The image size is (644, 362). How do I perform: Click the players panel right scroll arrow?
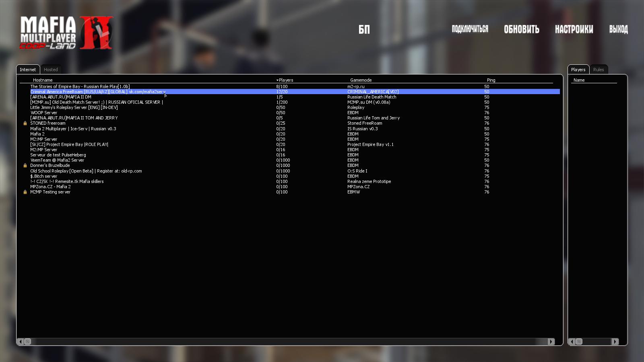pos(615,341)
